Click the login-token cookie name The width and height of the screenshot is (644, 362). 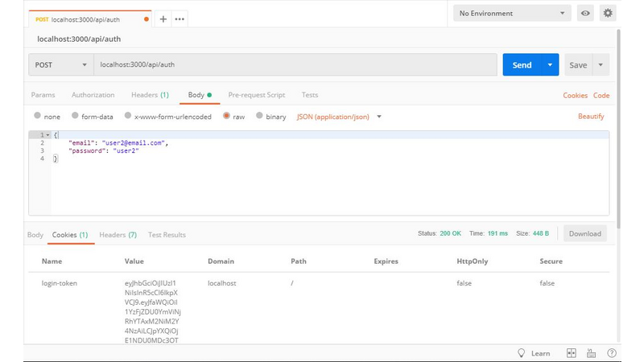[x=59, y=283]
